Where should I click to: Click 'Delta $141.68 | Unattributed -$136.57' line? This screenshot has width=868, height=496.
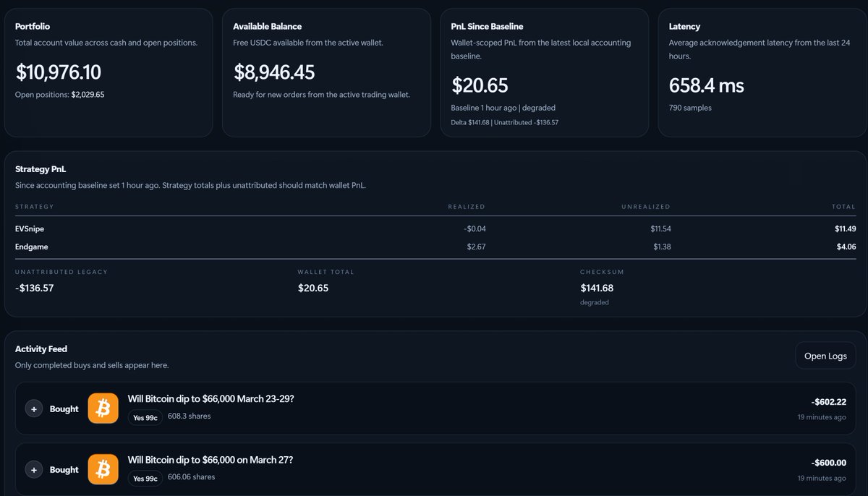[x=504, y=122]
